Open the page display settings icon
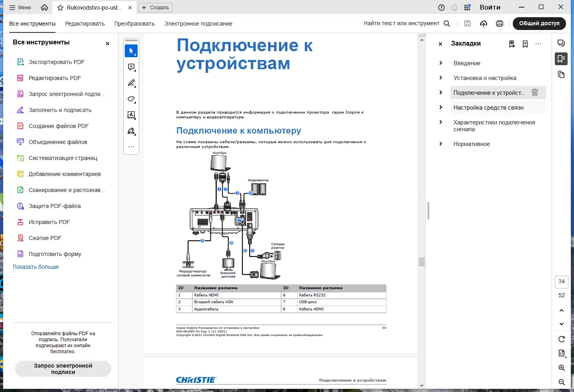Image resolution: width=574 pixels, height=392 pixels. coord(562,353)
